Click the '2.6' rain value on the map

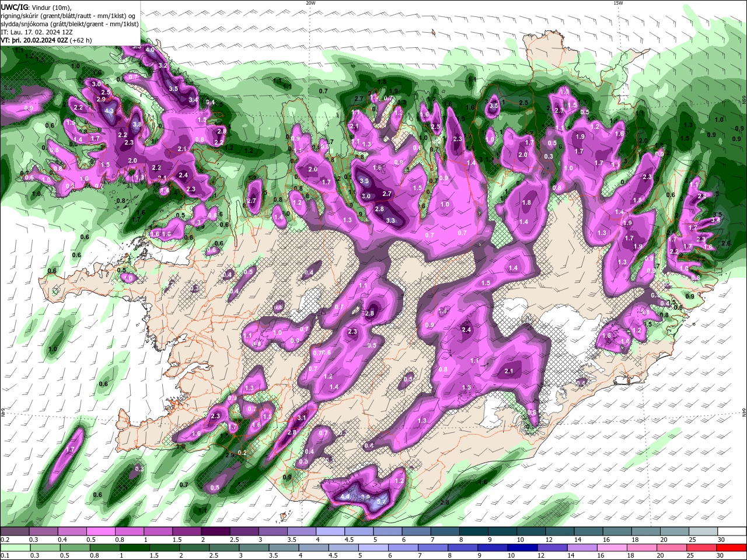[x=726, y=243]
